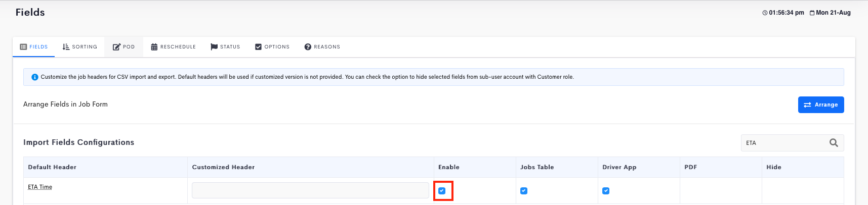Click the POD tab edit icon

point(116,47)
